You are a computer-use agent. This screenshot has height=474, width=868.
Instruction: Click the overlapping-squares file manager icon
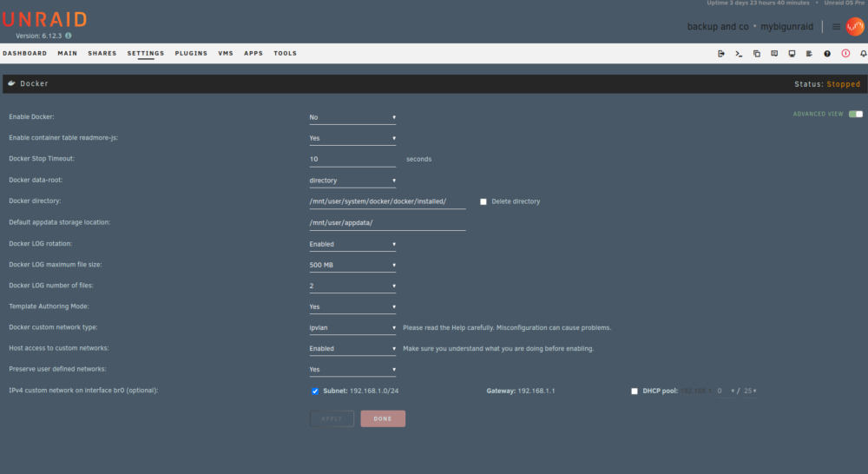click(756, 54)
